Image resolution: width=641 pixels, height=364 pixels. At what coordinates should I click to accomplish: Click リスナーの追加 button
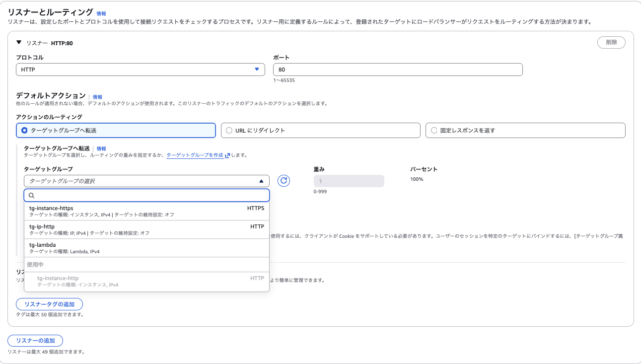click(x=35, y=341)
